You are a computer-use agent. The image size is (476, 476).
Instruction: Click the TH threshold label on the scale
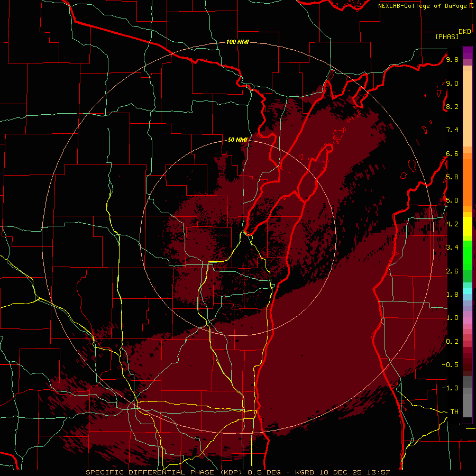tap(454, 412)
